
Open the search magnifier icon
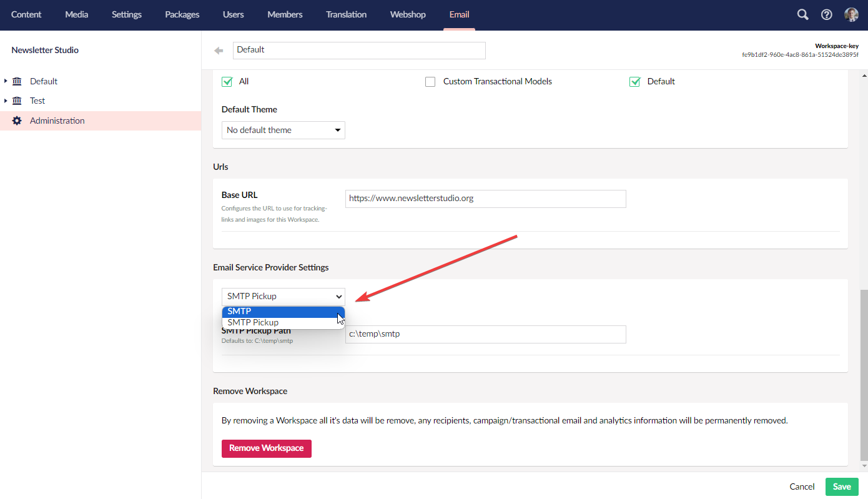point(802,14)
